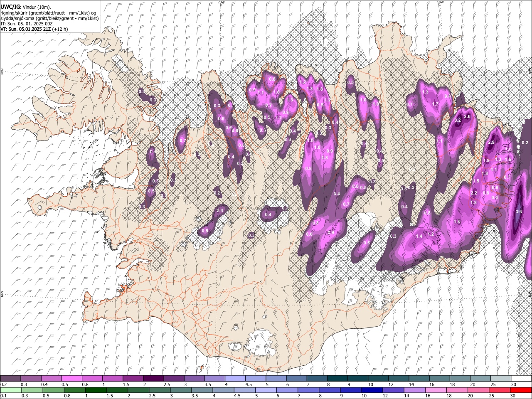
Task: Pick the grey-green 3 swatch in rain legend
Action: [x=180, y=390]
